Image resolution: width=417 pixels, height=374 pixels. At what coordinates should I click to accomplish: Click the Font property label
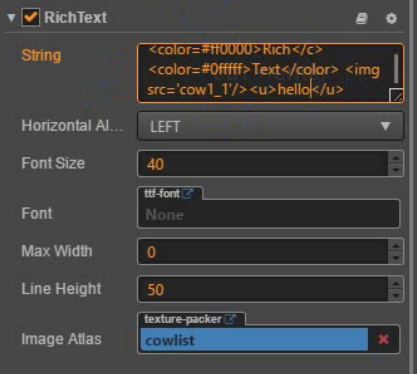point(37,213)
